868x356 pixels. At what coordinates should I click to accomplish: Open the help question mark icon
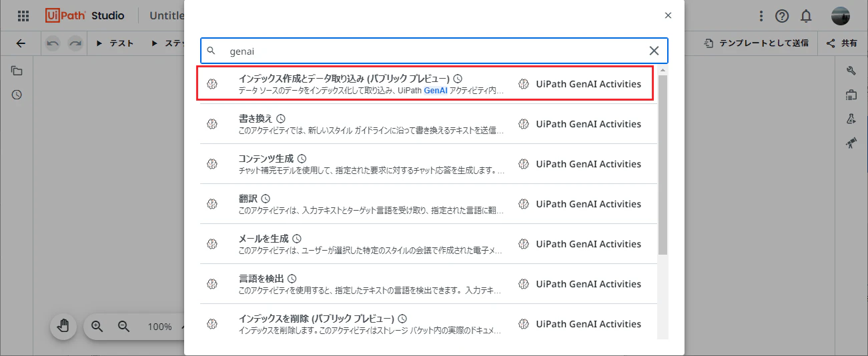(x=782, y=16)
